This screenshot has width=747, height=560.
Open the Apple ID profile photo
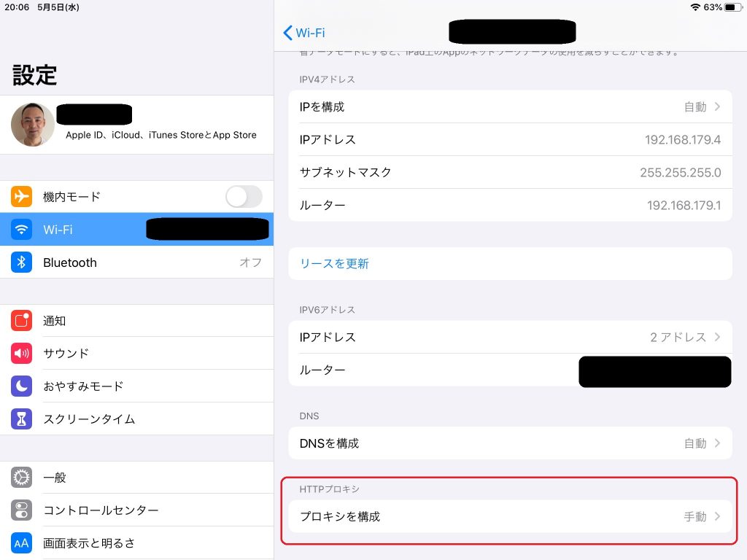click(x=33, y=125)
